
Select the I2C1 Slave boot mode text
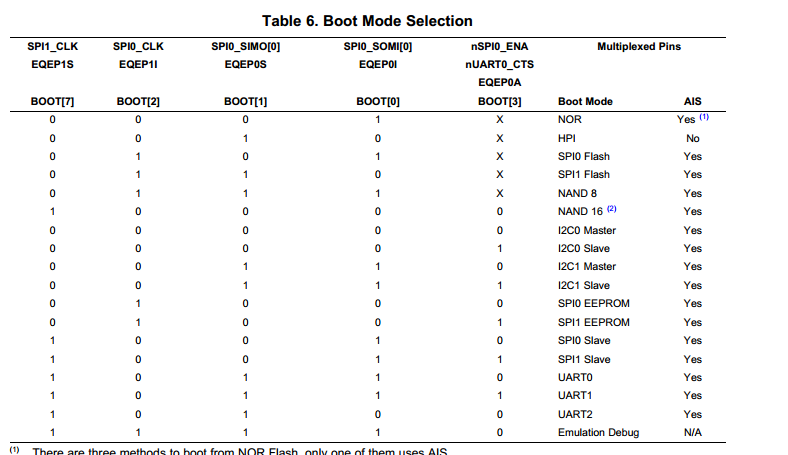pos(583,285)
